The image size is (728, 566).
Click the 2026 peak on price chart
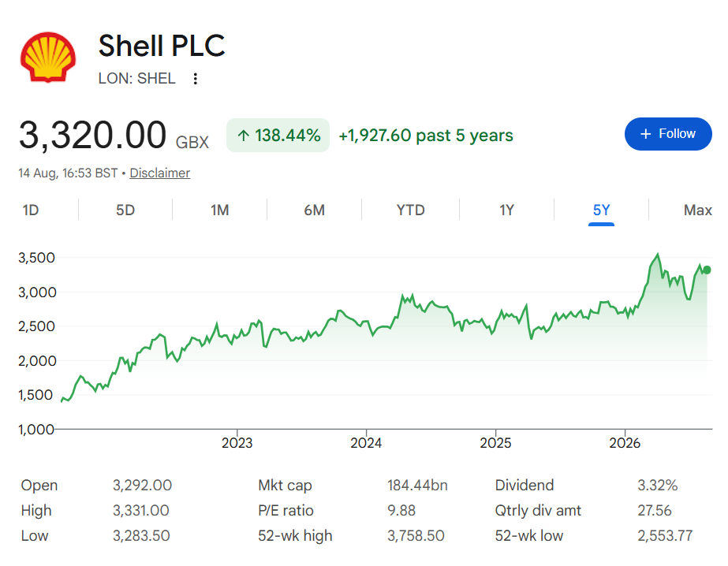coord(658,255)
